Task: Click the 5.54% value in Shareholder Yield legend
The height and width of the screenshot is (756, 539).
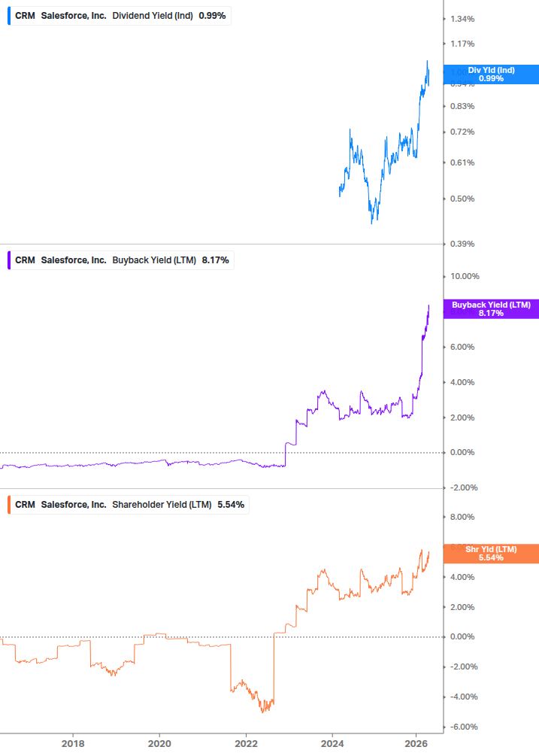Action: pos(231,504)
